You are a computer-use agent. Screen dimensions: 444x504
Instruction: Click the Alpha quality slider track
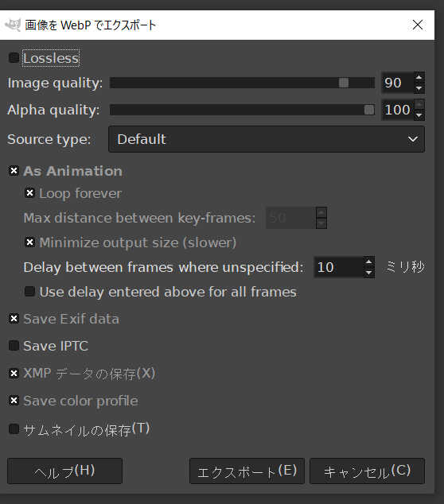pyautogui.click(x=242, y=110)
